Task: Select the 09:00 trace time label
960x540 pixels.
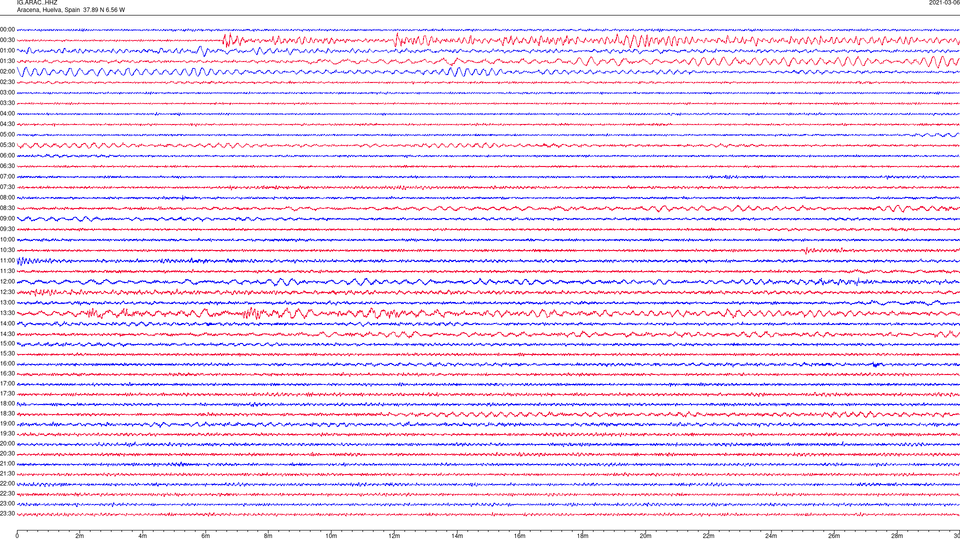Action: 7,218
